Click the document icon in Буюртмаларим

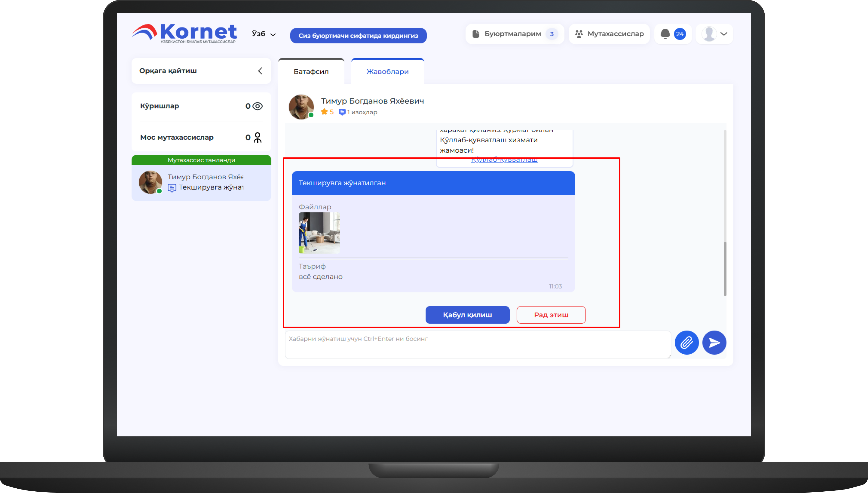(476, 34)
